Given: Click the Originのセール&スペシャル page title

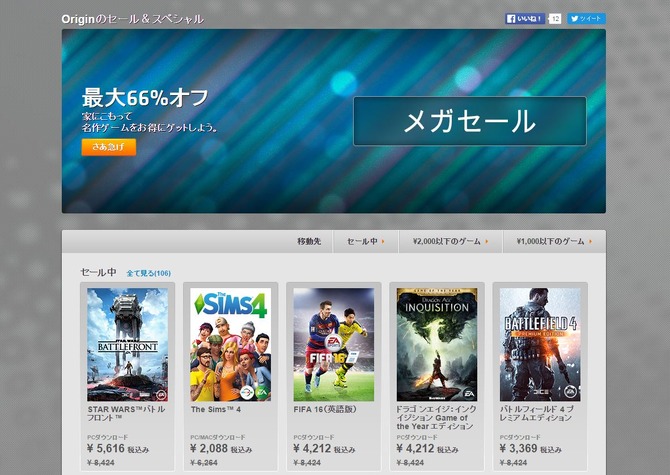Looking at the screenshot, I should (x=132, y=19).
